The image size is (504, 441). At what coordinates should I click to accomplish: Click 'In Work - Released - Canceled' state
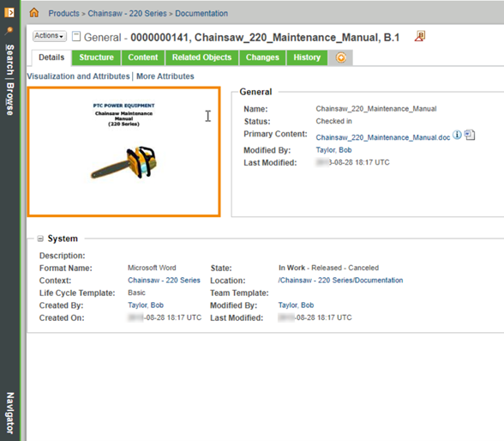328,268
